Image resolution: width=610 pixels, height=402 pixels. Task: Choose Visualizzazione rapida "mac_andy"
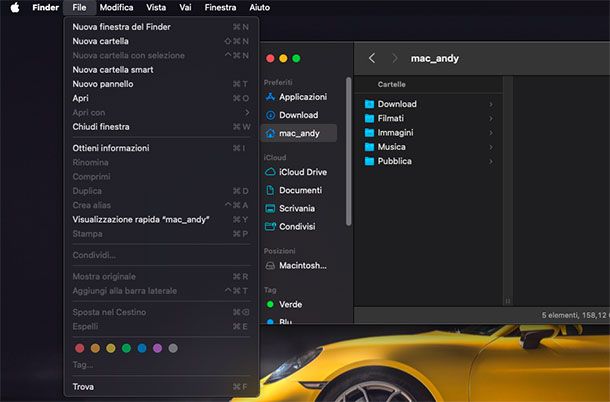click(161, 220)
